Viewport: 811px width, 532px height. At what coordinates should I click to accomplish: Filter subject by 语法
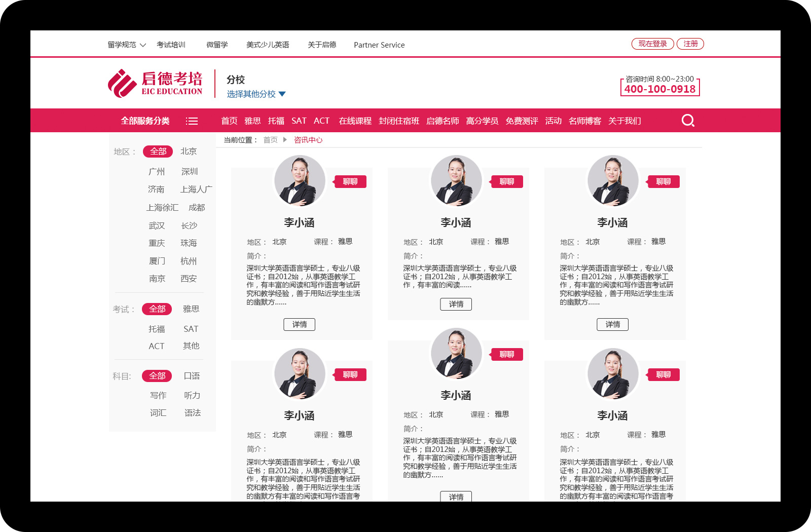click(x=193, y=413)
